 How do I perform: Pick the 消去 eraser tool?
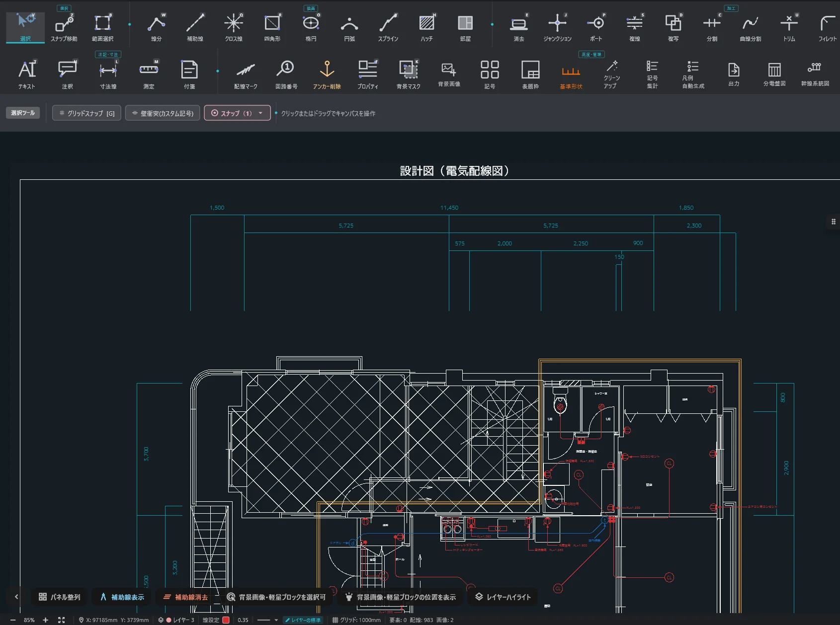pyautogui.click(x=519, y=27)
